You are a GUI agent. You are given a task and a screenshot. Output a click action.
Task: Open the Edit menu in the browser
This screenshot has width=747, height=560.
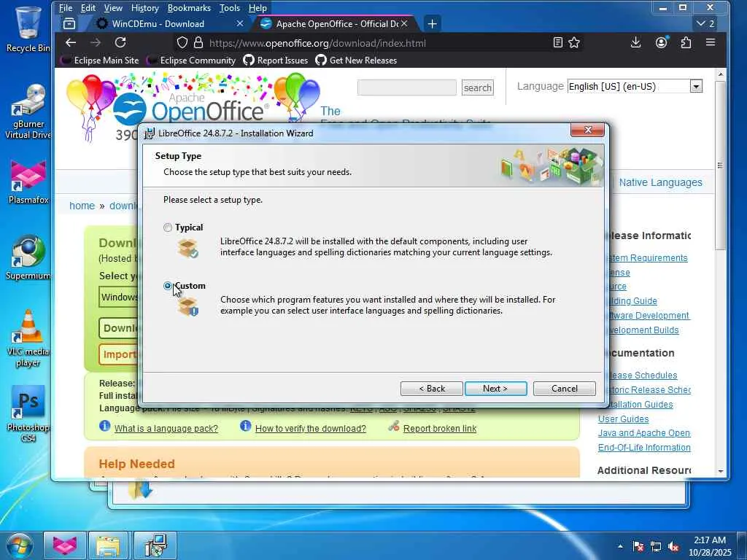[88, 8]
